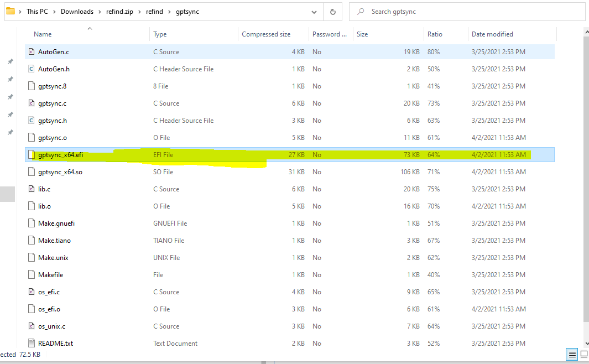The image size is (589, 364).
Task: Click the second pin icon in the sidebar
Action: pos(9,79)
